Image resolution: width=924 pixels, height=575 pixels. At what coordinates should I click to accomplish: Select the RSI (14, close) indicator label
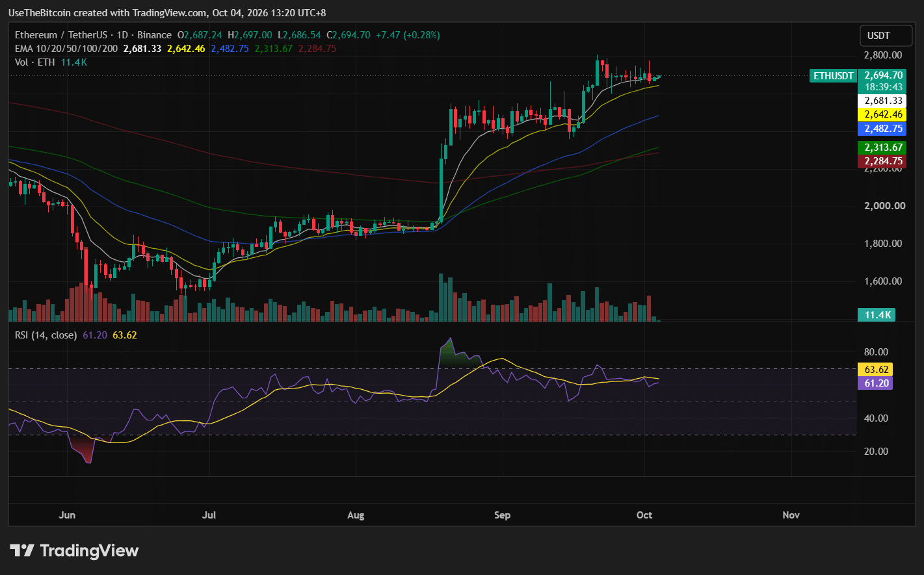point(46,335)
